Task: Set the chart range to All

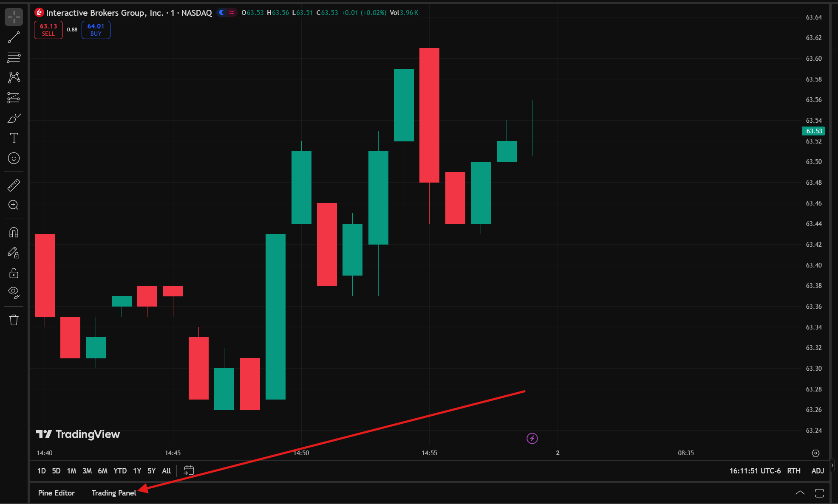Action: (167, 471)
